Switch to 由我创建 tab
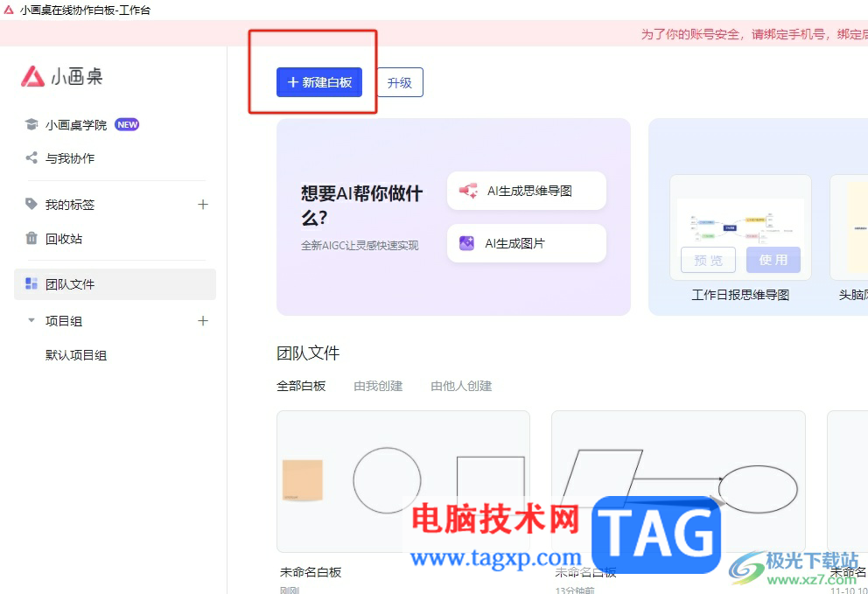Screen dimensions: 868x594 click(378, 386)
